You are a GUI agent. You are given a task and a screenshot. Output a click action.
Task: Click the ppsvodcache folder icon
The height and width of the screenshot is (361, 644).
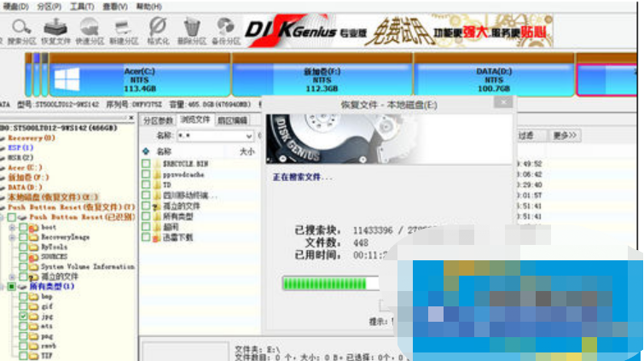pos(157,174)
